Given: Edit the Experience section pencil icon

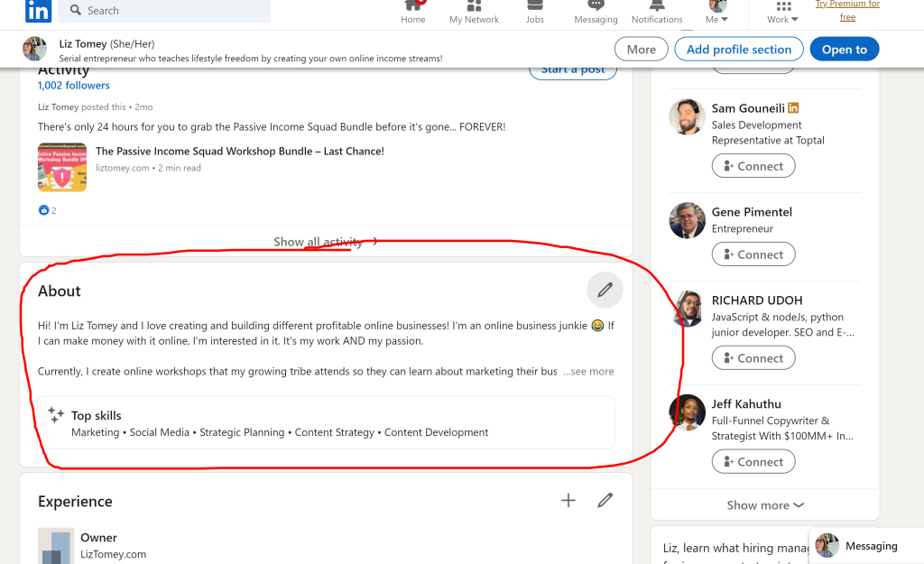Looking at the screenshot, I should click(605, 500).
